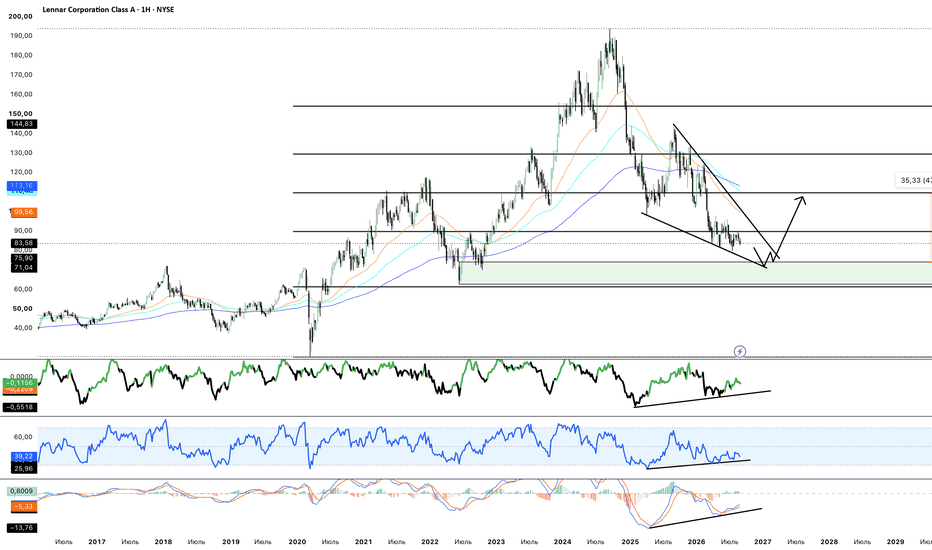This screenshot has width=932, height=550.
Task: Click the 2020 label on time axis
Action: coord(297,542)
